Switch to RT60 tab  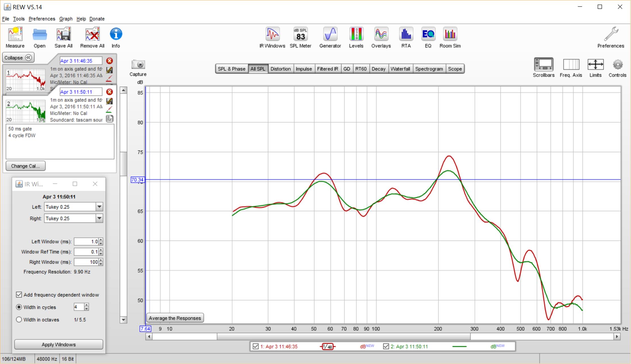click(361, 69)
